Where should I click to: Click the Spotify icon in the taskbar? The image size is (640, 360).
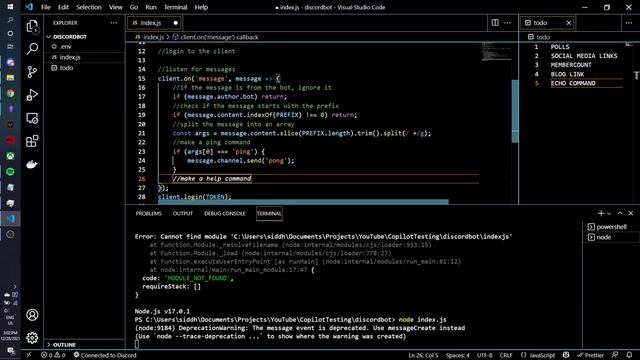tap(10, 172)
